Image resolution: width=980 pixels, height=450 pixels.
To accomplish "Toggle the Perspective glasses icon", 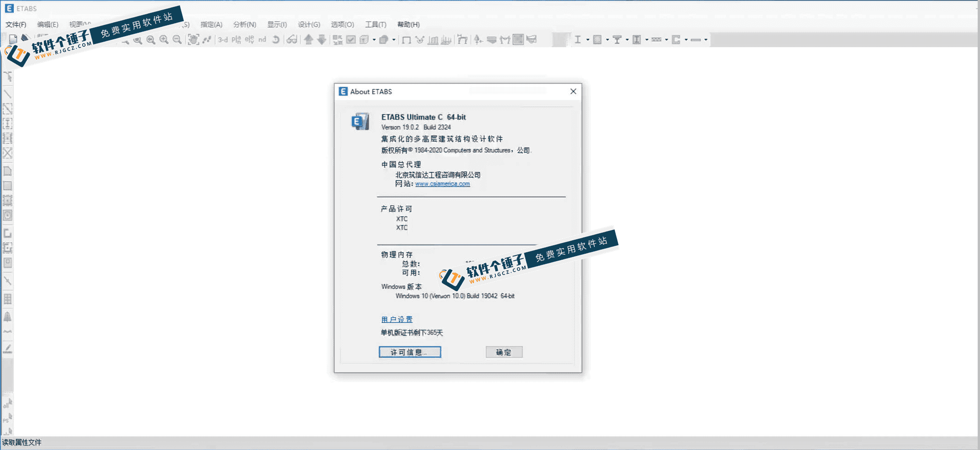I will point(292,40).
